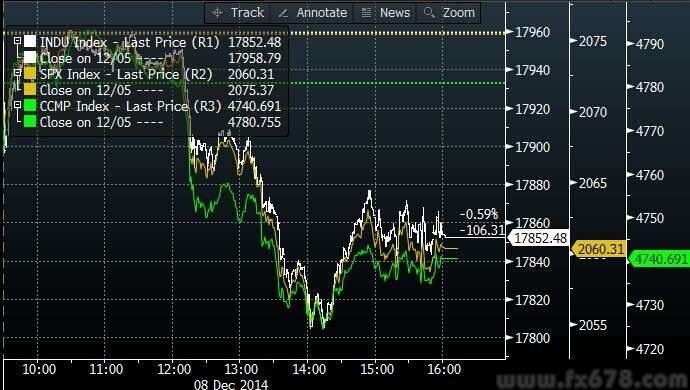The image size is (690, 390).
Task: Open the Annotate toolbar item
Action: point(313,13)
